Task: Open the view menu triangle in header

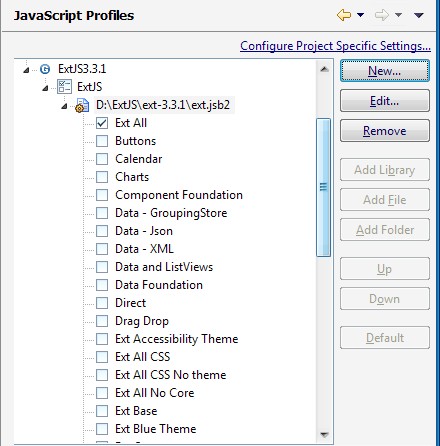Action: point(419,15)
